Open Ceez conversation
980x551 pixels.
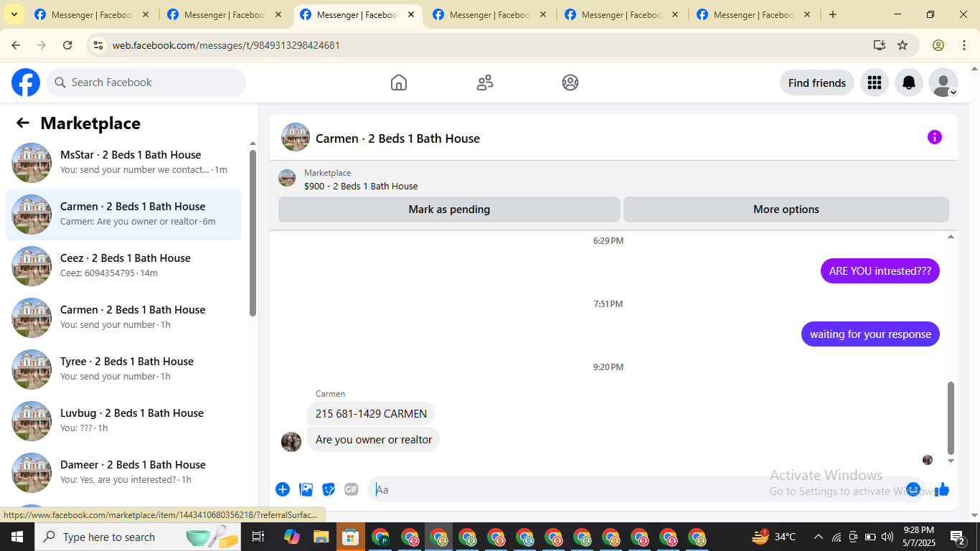pos(124,266)
